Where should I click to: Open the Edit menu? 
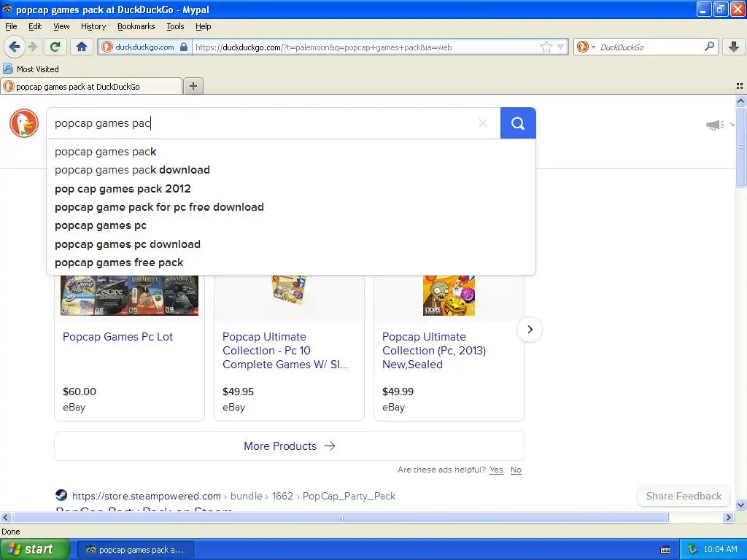35,26
